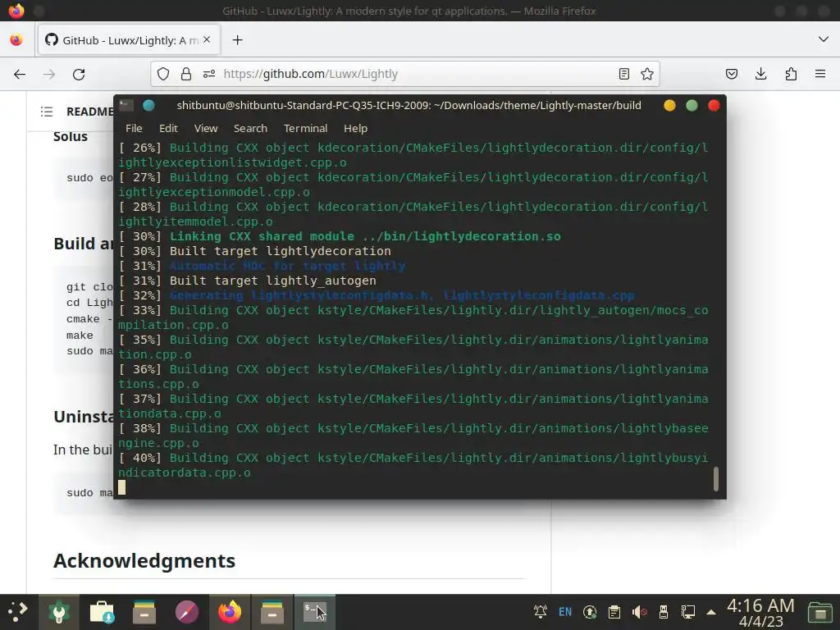Click the Solus heading in README
The height and width of the screenshot is (630, 840).
tap(71, 137)
